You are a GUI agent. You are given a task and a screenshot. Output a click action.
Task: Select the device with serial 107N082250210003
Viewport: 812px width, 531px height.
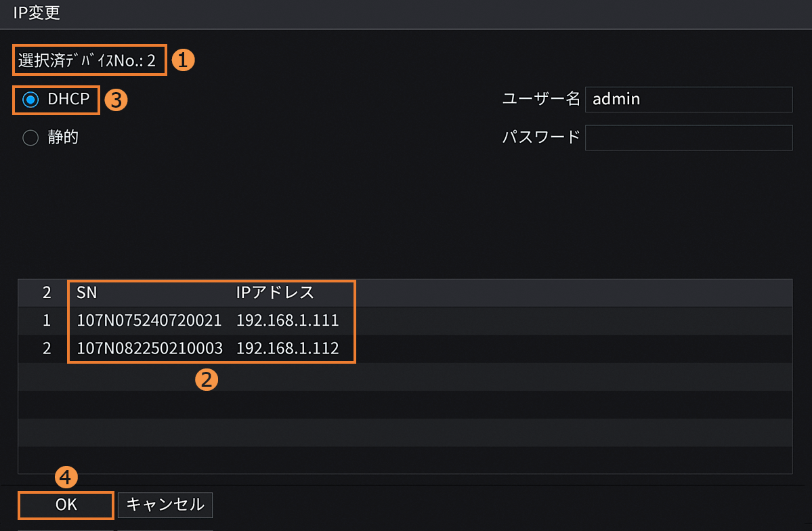pyautogui.click(x=150, y=349)
